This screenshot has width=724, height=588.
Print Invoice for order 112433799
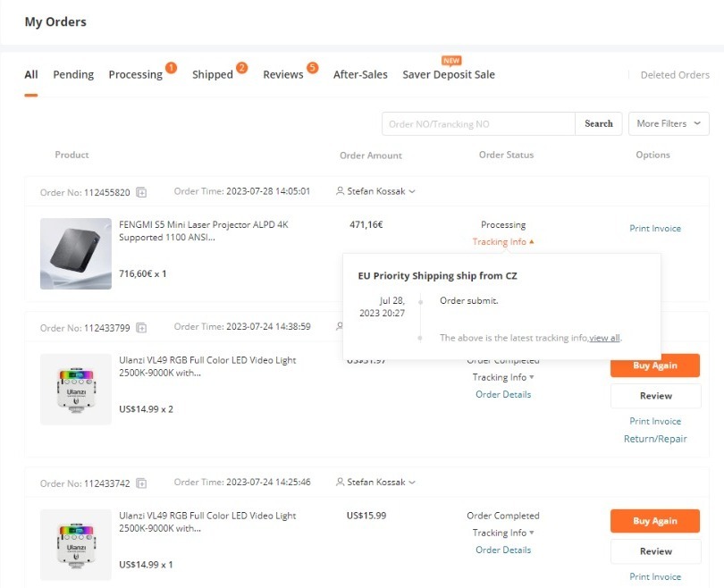click(x=655, y=422)
